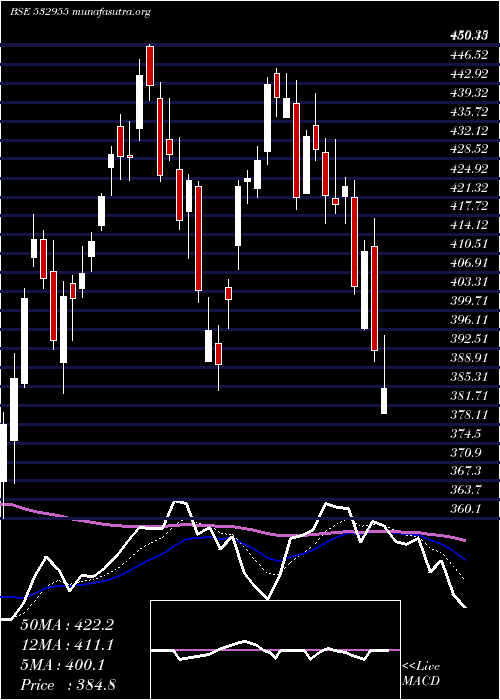Click the 396.11 price level

[x=469, y=319]
